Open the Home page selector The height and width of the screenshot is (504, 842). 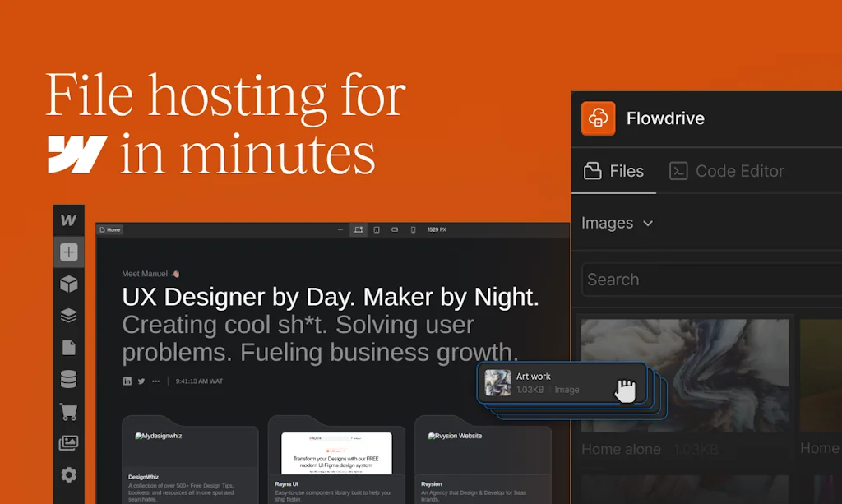click(x=111, y=229)
